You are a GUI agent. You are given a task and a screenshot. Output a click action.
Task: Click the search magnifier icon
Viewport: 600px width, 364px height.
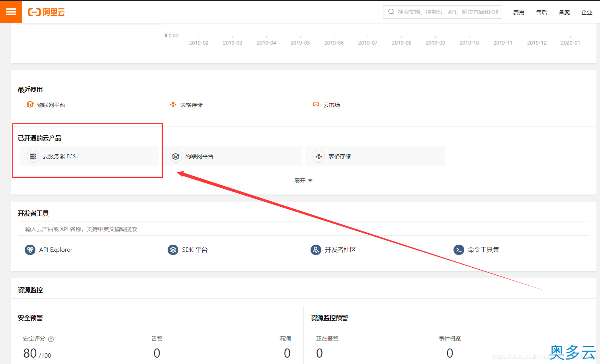point(391,12)
